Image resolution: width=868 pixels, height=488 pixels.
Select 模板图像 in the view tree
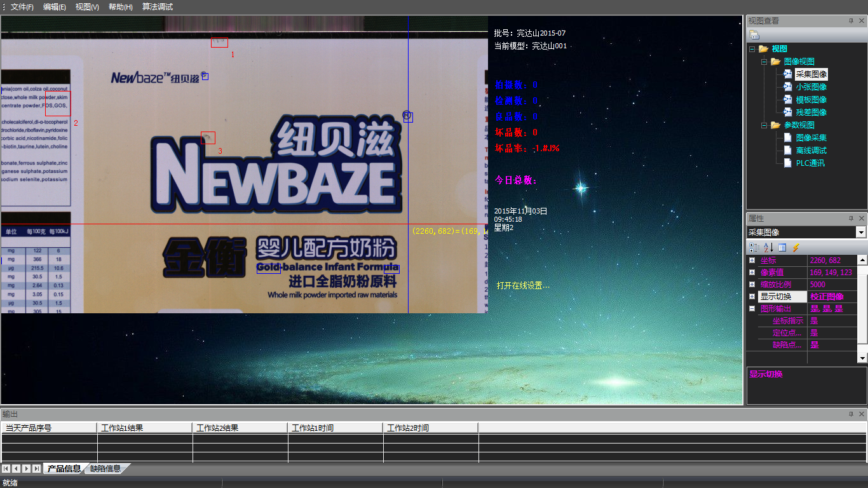[811, 100]
